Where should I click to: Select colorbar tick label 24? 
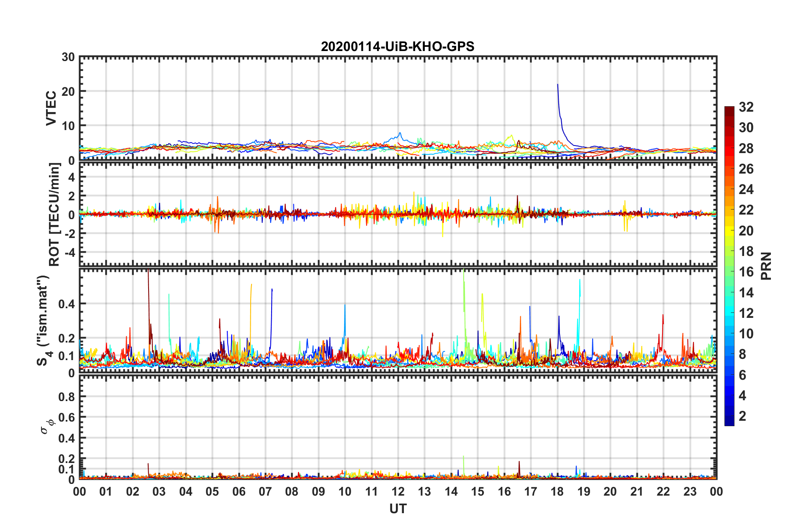(746, 189)
